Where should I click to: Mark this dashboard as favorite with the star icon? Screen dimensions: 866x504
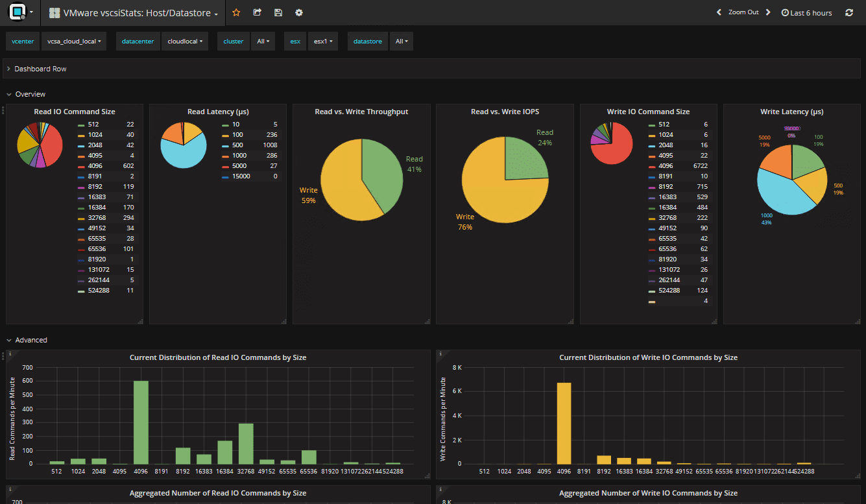236,12
